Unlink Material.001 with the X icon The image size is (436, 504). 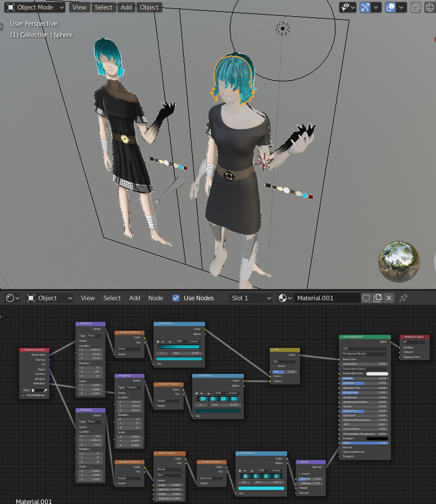point(389,298)
